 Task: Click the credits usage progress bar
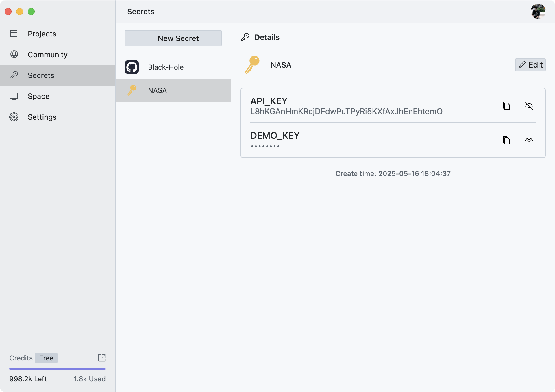pyautogui.click(x=57, y=369)
